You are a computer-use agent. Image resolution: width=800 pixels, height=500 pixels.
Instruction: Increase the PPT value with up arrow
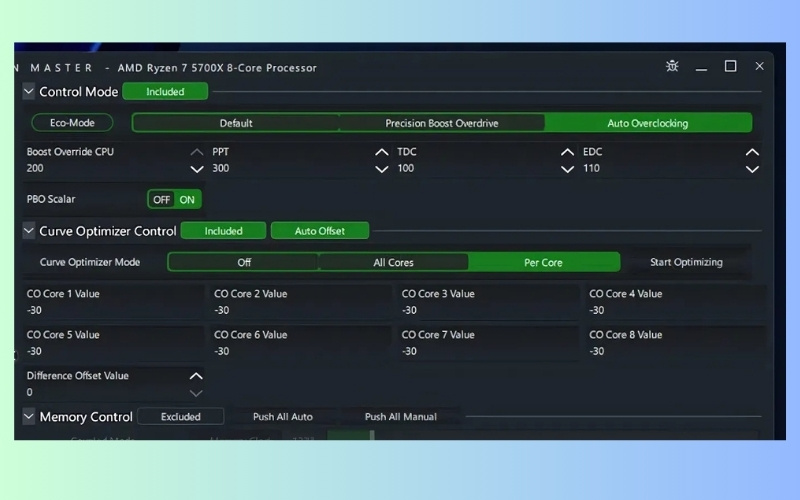pos(381,152)
